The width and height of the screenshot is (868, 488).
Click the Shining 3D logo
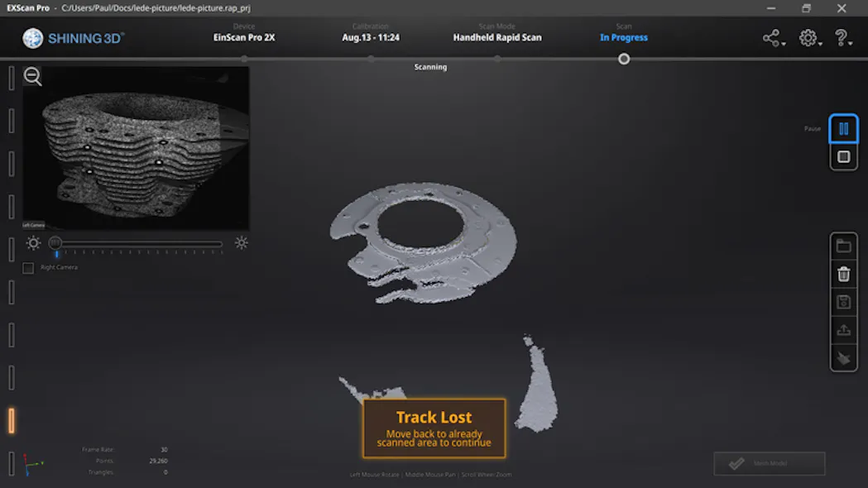[73, 38]
